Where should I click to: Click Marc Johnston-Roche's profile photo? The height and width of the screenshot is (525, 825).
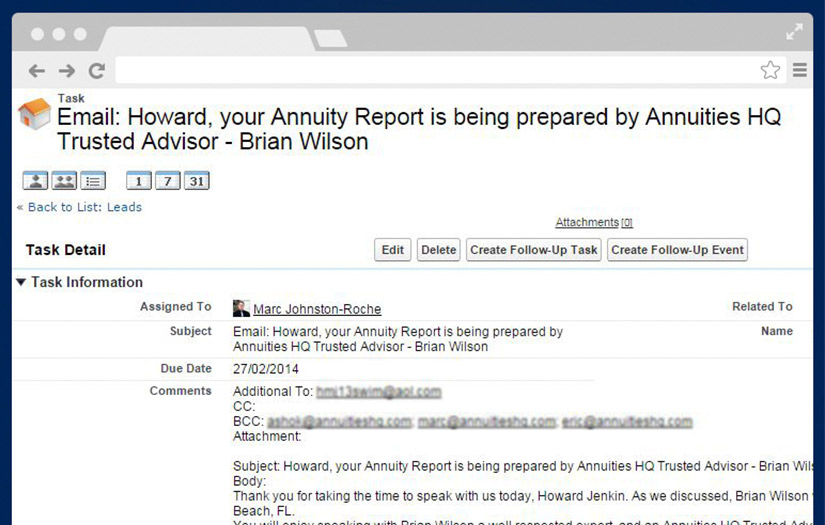click(241, 308)
